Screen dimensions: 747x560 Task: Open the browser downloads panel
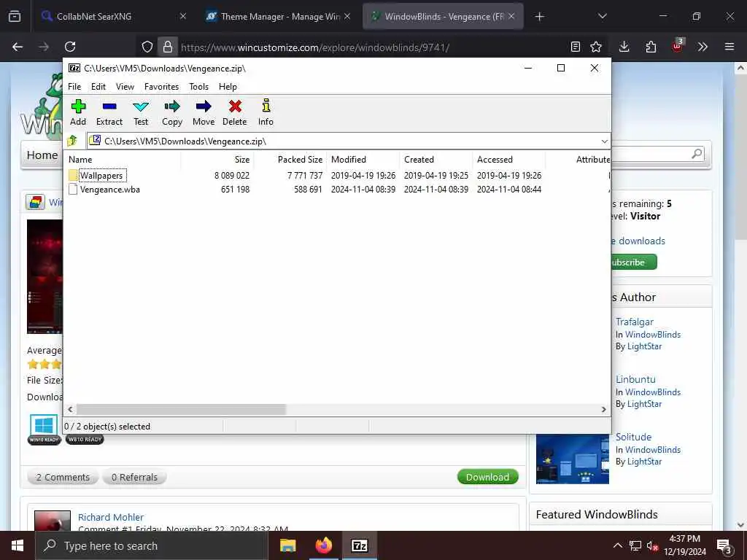click(x=624, y=47)
